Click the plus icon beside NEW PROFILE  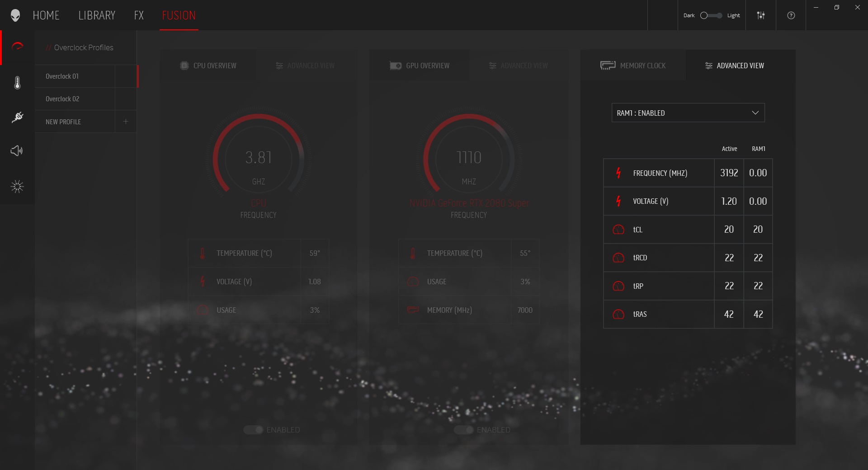click(x=126, y=122)
